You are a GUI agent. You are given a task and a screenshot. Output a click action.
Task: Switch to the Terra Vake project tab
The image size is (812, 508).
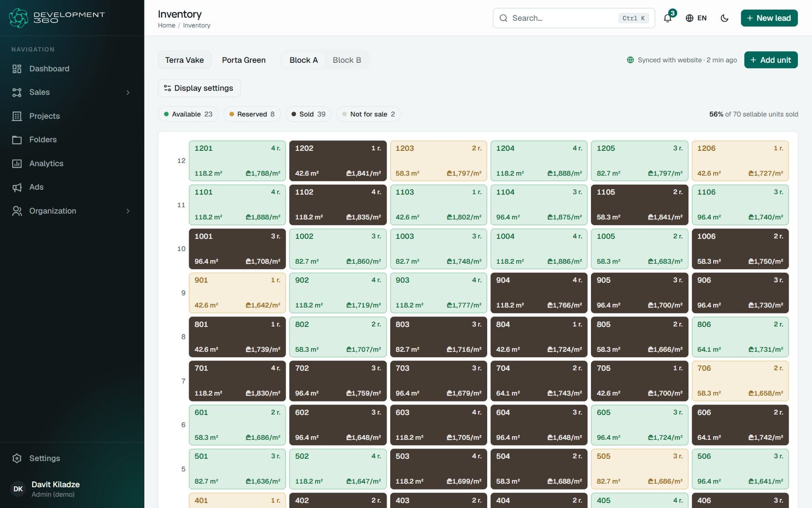[185, 60]
